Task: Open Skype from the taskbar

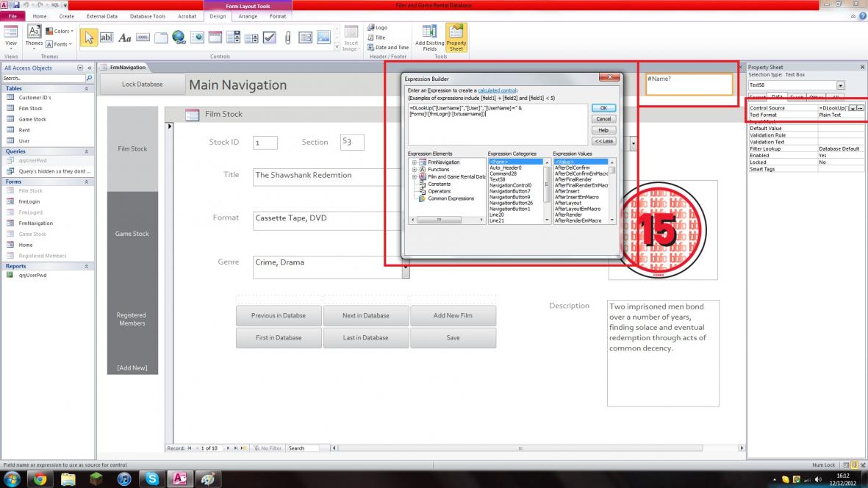Action: click(152, 478)
